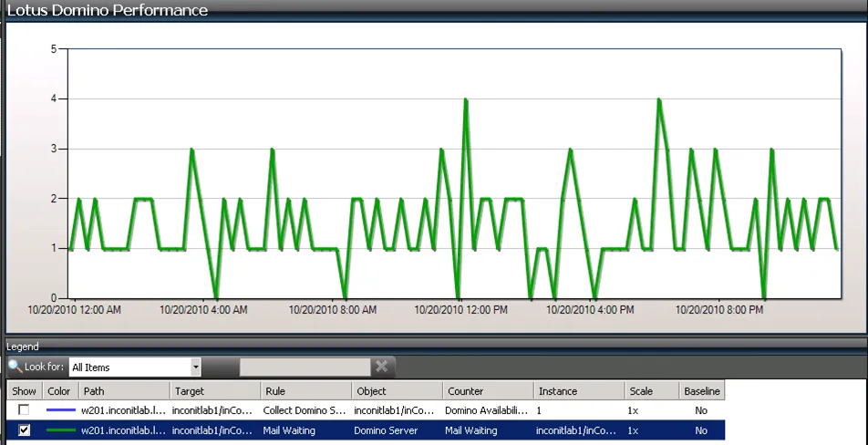Image resolution: width=868 pixels, height=445 pixels.
Task: Clear the legend search with the X button
Action: [381, 366]
